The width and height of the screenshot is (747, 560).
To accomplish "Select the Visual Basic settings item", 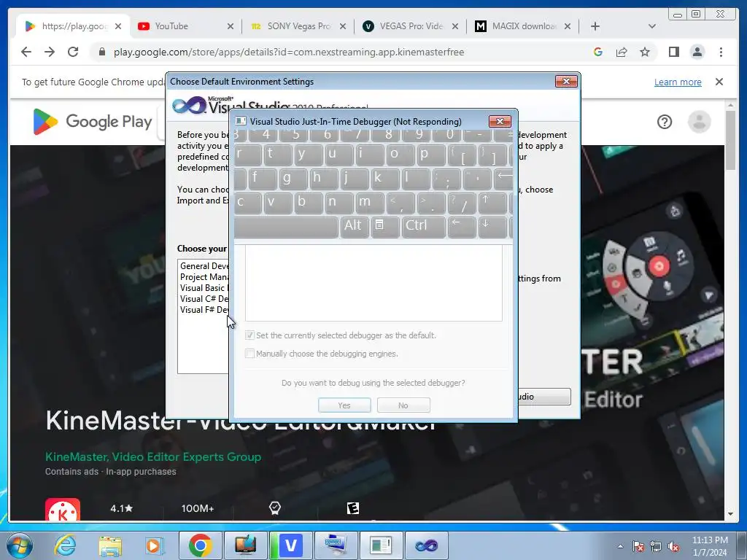I will click(x=204, y=288).
